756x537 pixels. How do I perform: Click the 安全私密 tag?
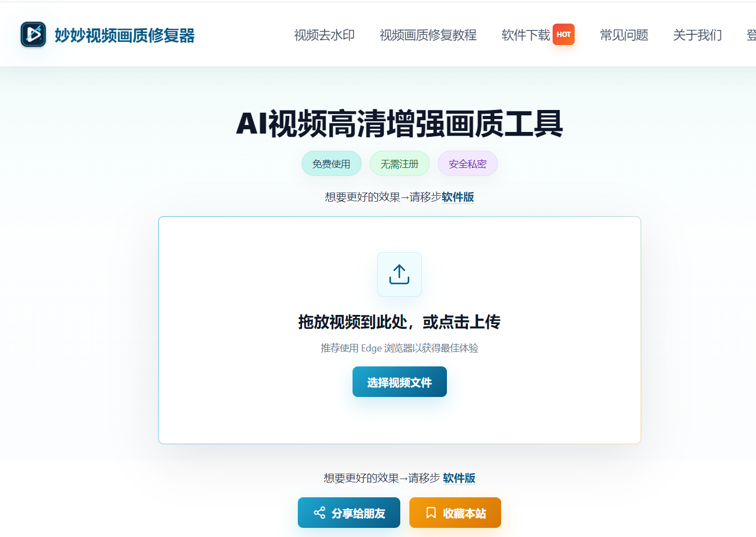(468, 164)
